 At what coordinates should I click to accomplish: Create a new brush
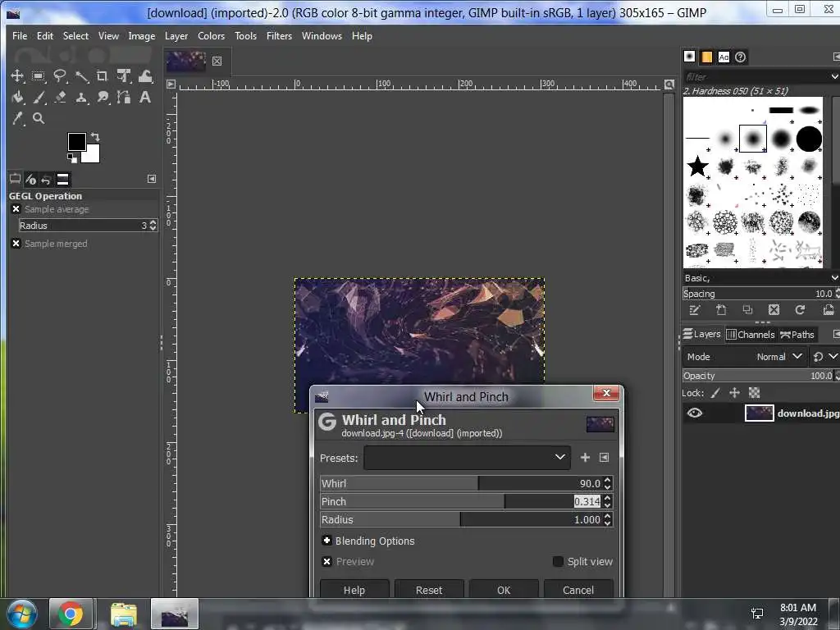coord(721,309)
